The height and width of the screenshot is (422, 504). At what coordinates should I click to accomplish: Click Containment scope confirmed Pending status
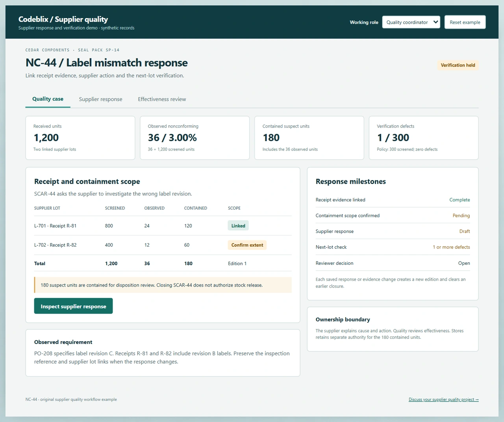(x=461, y=216)
